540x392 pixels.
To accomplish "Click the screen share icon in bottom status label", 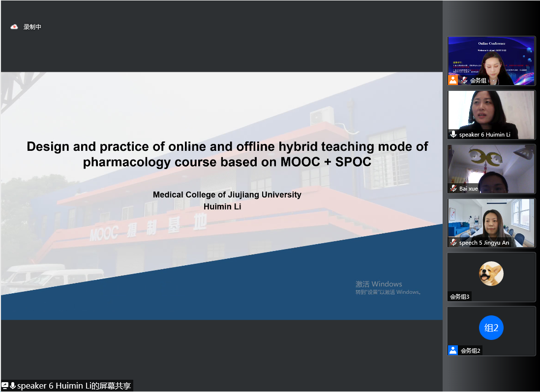I will click(x=5, y=386).
